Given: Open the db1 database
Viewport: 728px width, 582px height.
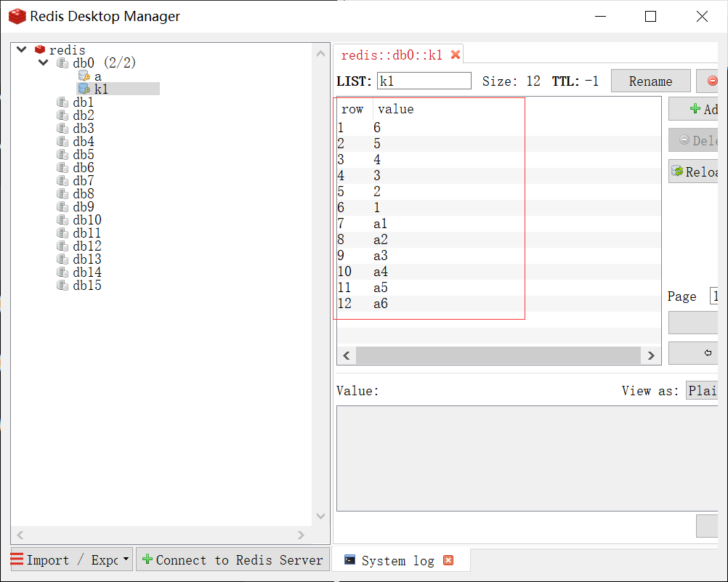Looking at the screenshot, I should (x=83, y=102).
